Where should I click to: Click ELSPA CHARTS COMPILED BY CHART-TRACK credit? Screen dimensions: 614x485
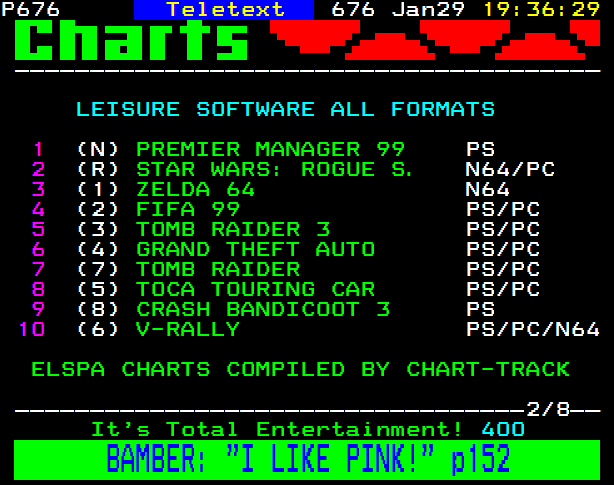coord(300,370)
